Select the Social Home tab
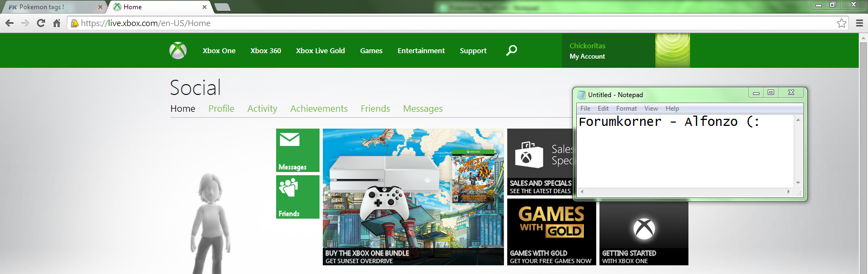This screenshot has height=274, width=868. (x=183, y=109)
